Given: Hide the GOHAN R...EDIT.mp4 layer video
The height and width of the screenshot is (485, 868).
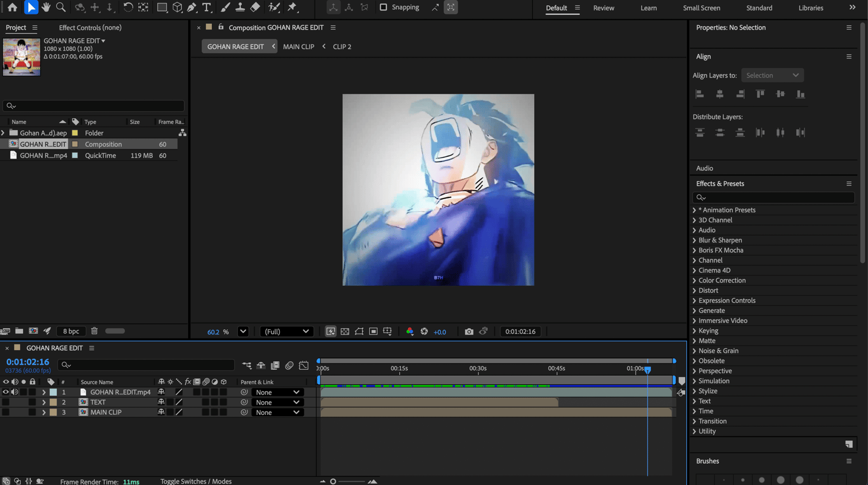Looking at the screenshot, I should coord(6,392).
